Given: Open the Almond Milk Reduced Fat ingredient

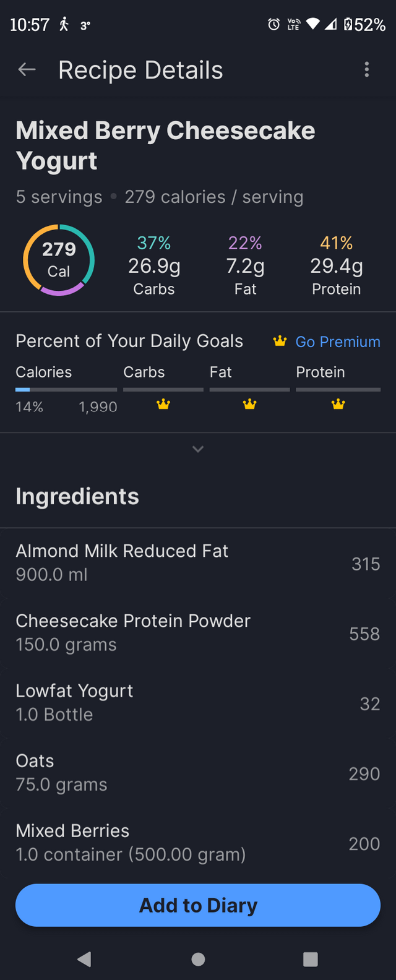Looking at the screenshot, I should [198, 563].
